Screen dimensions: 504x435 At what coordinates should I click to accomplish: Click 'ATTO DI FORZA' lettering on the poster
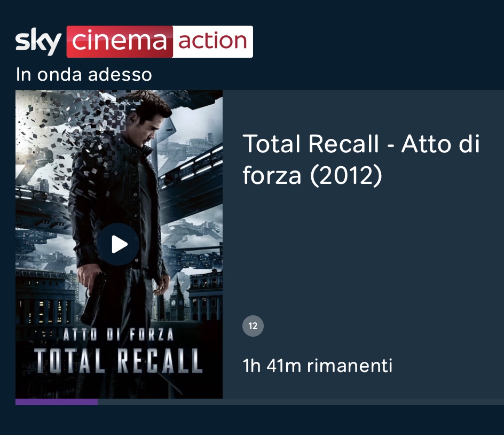click(x=119, y=335)
